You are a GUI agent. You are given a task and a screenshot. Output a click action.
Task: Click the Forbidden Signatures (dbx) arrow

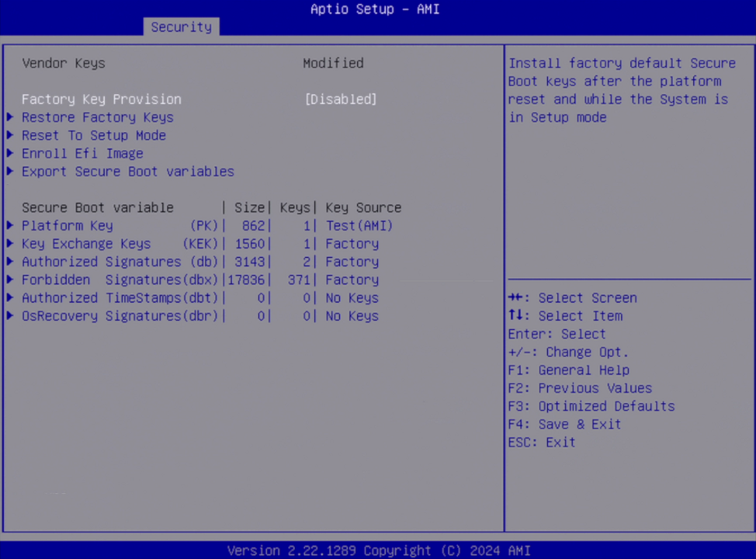(9, 279)
